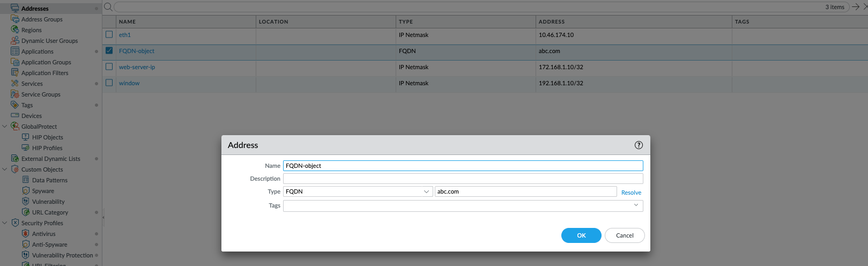Click the Dynamic User Groups icon

point(15,41)
